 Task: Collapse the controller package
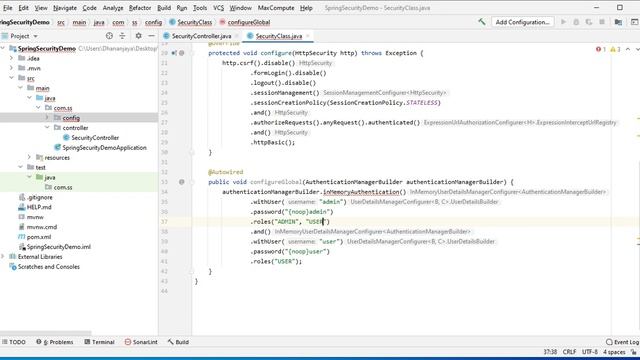pyautogui.click(x=47, y=128)
